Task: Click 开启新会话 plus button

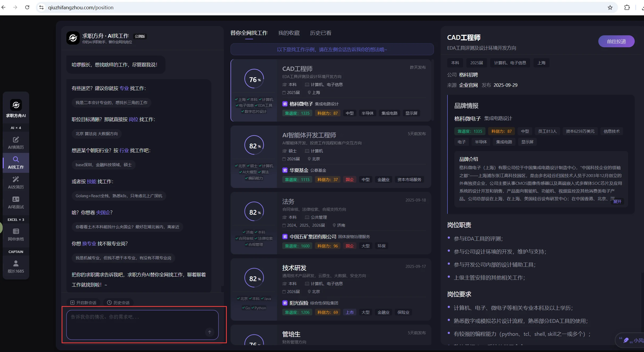Action: [83, 303]
